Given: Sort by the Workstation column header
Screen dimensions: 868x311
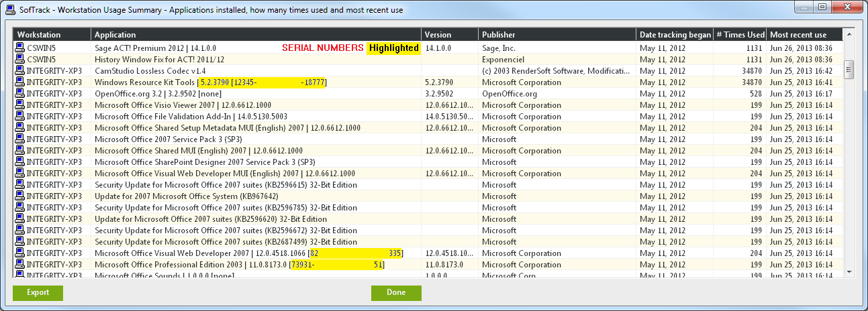Looking at the screenshot, I should click(52, 35).
